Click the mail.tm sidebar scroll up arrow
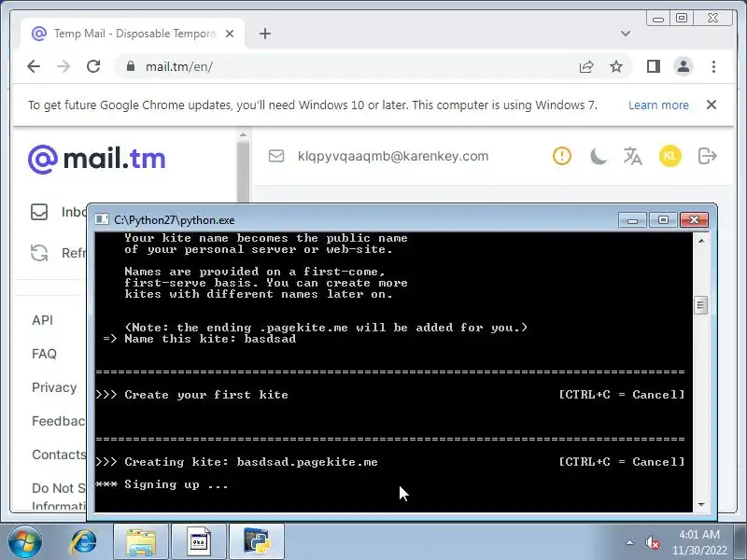 [243, 134]
